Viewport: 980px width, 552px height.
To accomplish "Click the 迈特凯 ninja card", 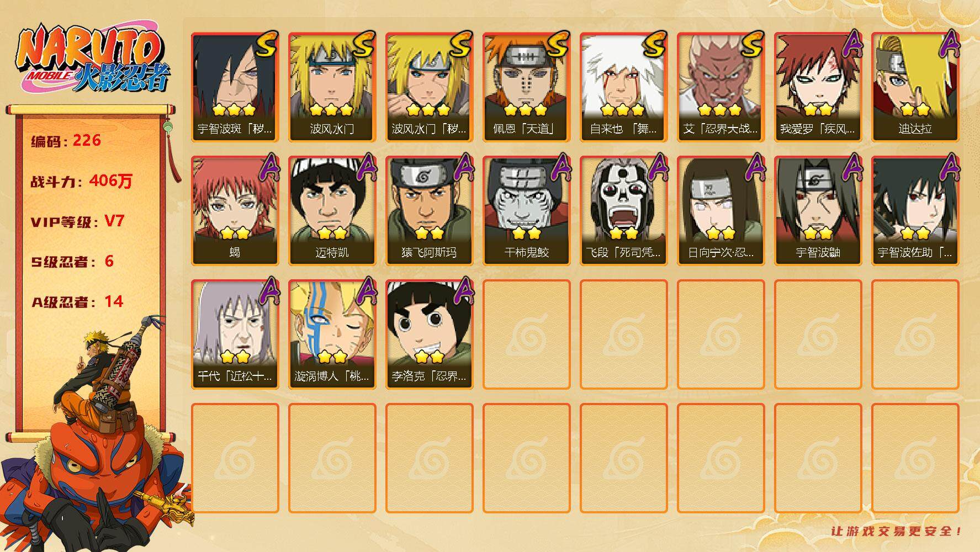I will (332, 211).
